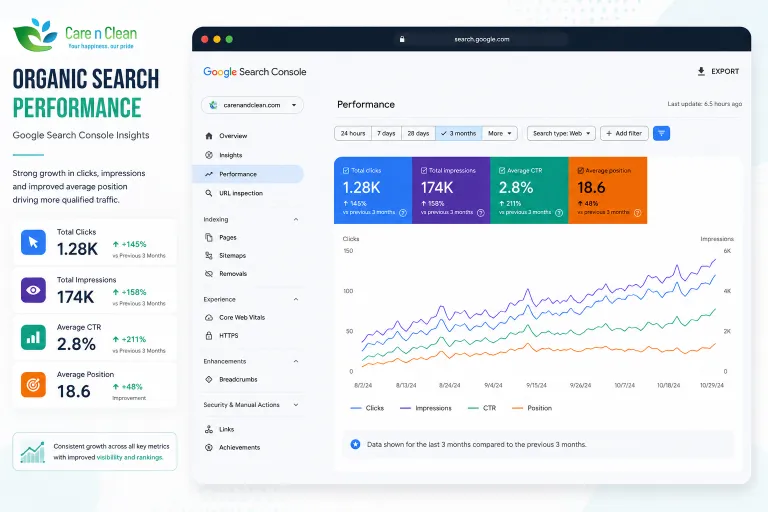Viewport: 768px width, 512px height.
Task: Click the Performance page heading
Action: pos(366,104)
